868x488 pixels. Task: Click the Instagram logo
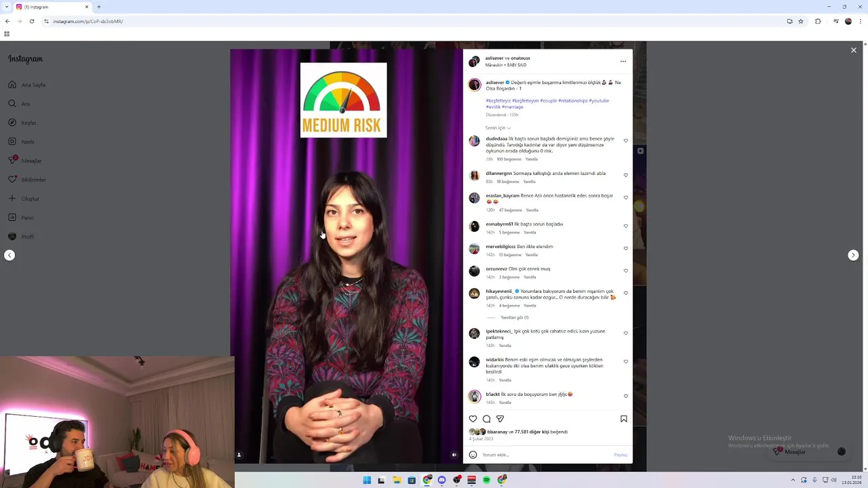[25, 59]
